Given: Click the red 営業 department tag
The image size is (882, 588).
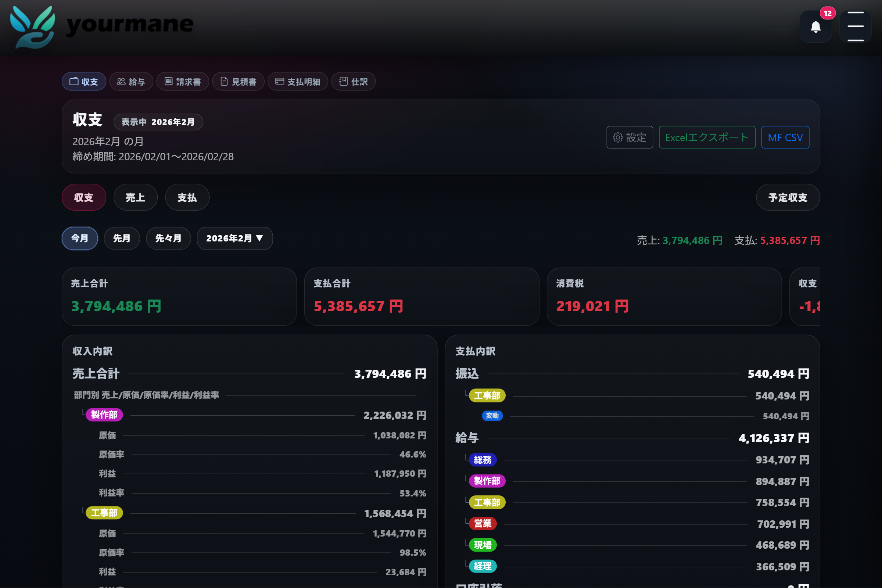Looking at the screenshot, I should (x=483, y=523).
